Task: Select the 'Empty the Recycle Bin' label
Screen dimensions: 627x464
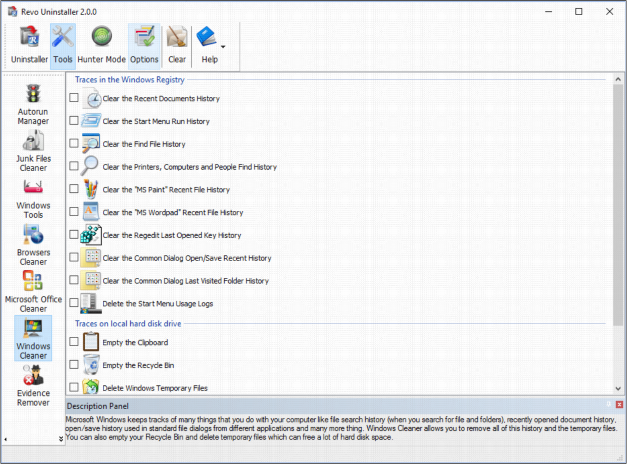Action: point(138,365)
